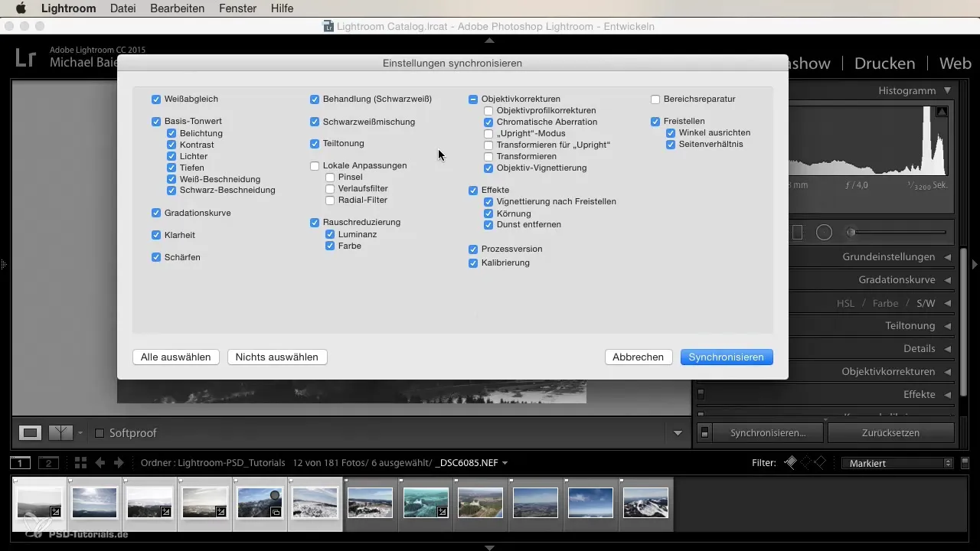This screenshot has width=980, height=551.
Task: Show the left panel with edge arrow
Action: point(4,264)
